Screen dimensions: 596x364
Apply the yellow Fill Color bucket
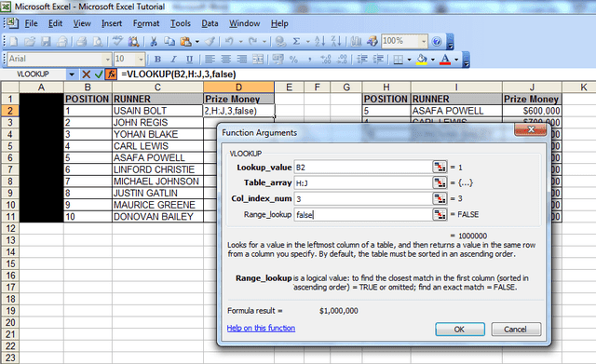pyautogui.click(x=422, y=60)
